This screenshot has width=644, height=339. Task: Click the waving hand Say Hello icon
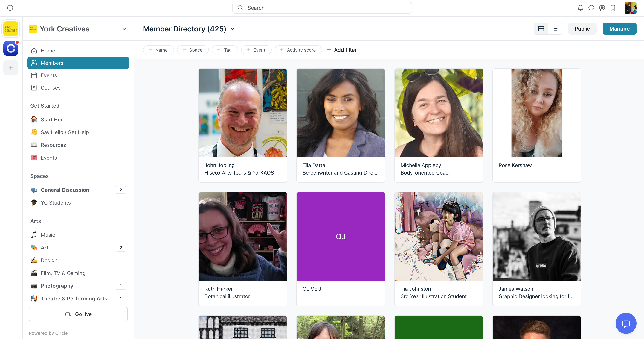(x=34, y=132)
